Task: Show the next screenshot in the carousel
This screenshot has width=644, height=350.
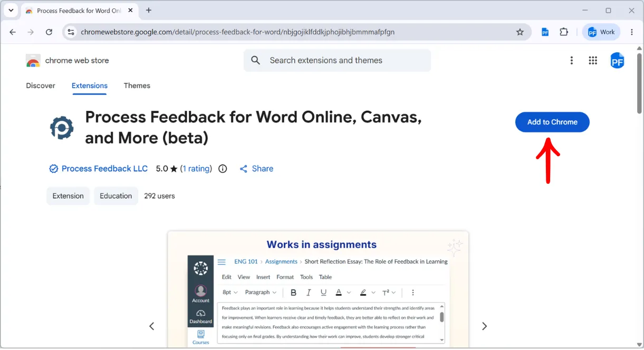Action: point(484,326)
